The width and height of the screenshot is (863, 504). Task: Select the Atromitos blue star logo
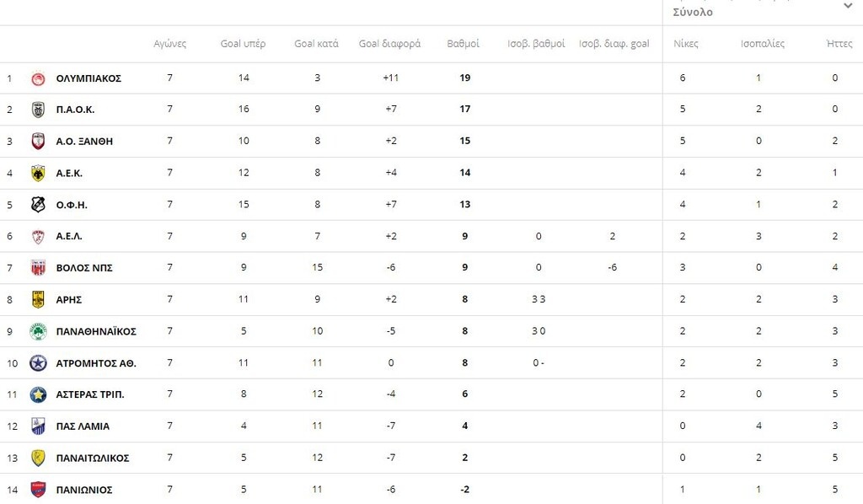tap(38, 363)
